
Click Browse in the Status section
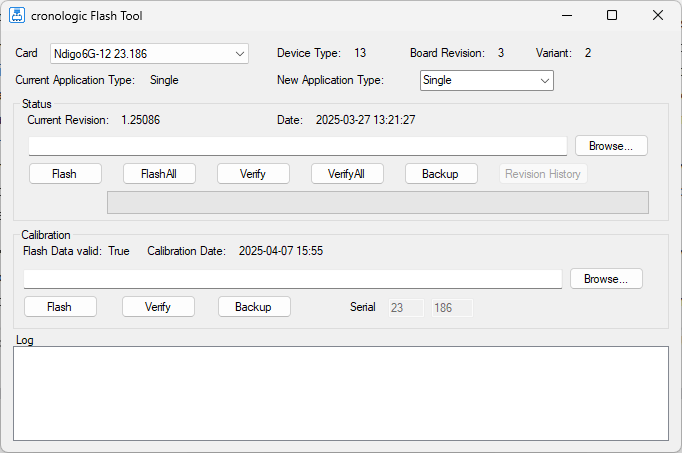click(610, 146)
